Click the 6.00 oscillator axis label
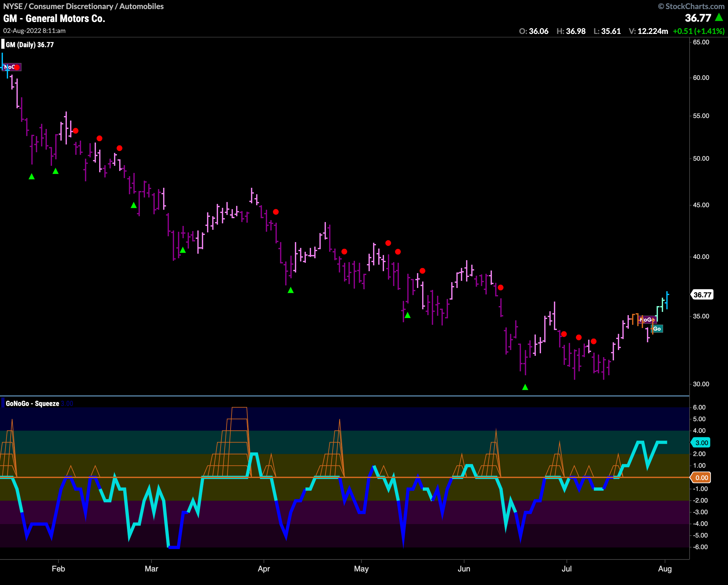 [699, 408]
